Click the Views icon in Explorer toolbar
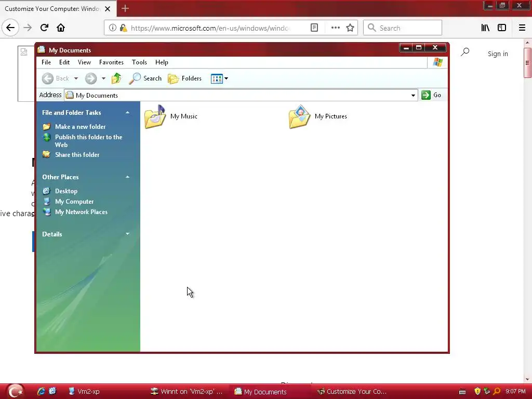This screenshot has height=399, width=532. click(x=217, y=79)
